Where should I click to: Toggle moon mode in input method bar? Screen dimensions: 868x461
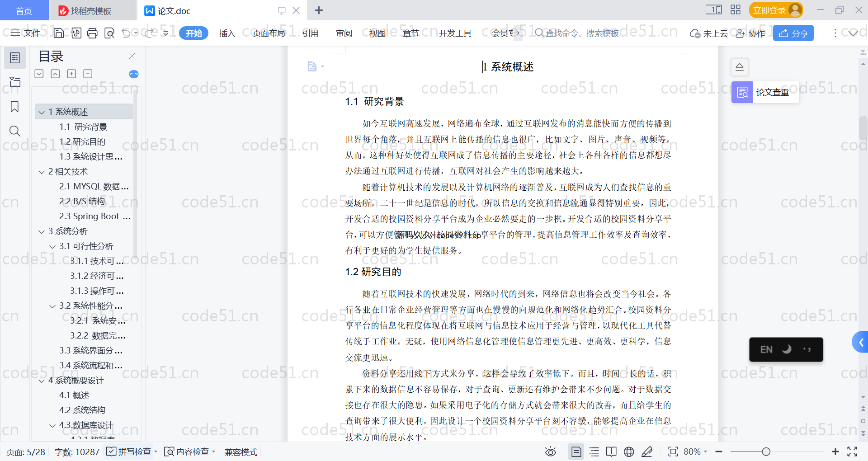tap(787, 349)
